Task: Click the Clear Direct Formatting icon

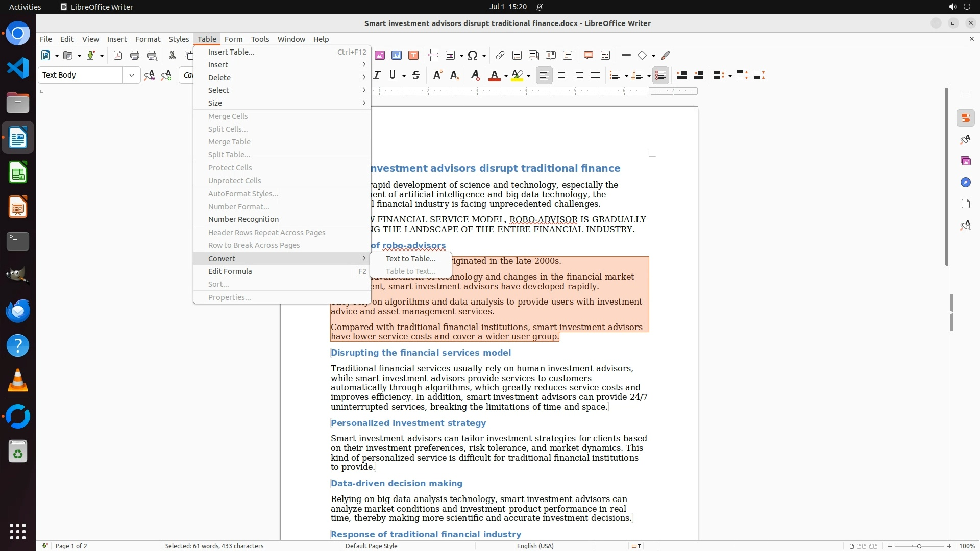Action: [475, 75]
